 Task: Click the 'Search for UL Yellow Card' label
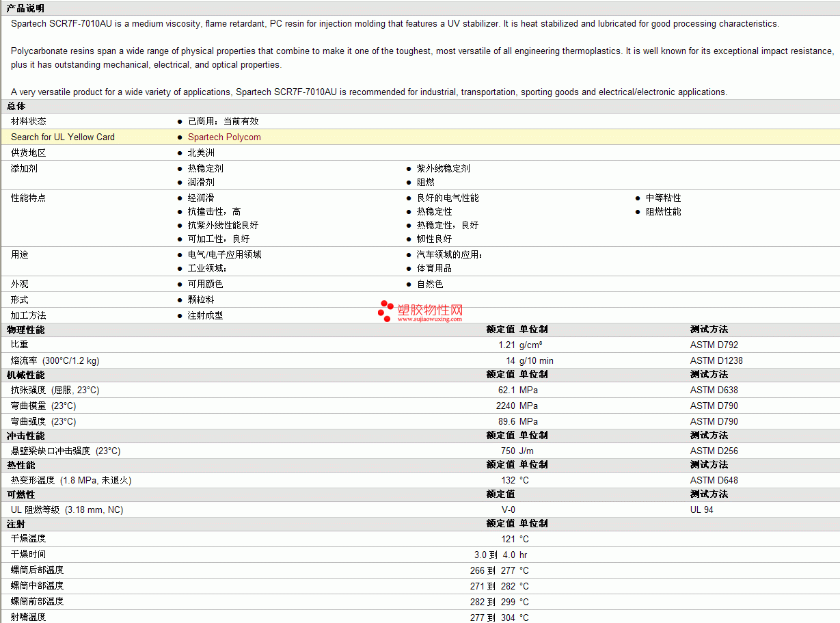click(x=63, y=137)
